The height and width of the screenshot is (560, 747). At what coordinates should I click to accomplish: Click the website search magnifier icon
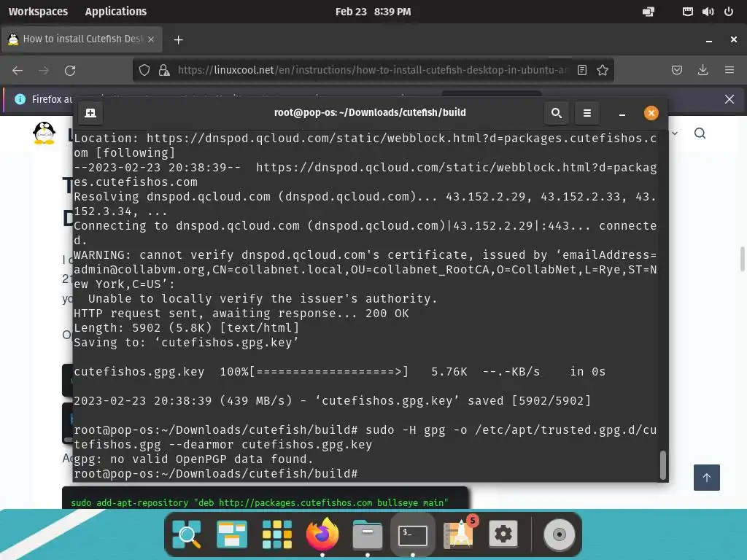tap(700, 133)
